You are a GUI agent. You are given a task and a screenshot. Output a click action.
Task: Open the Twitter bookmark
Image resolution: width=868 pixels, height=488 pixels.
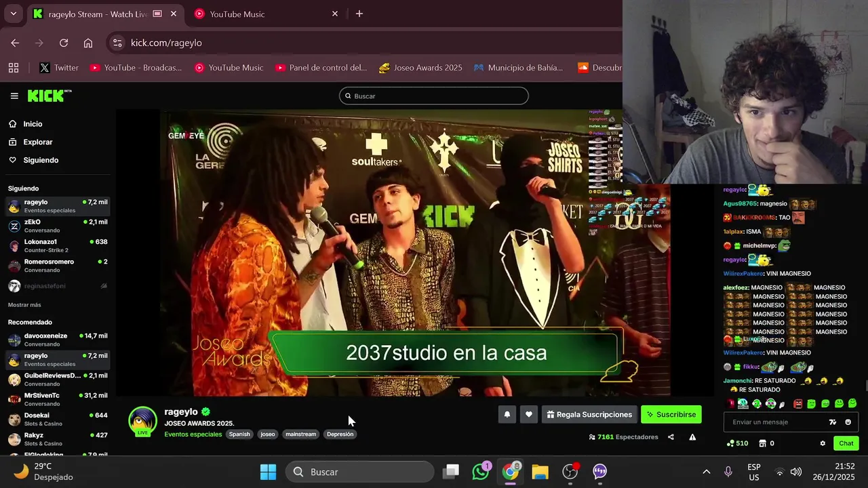[x=58, y=68]
